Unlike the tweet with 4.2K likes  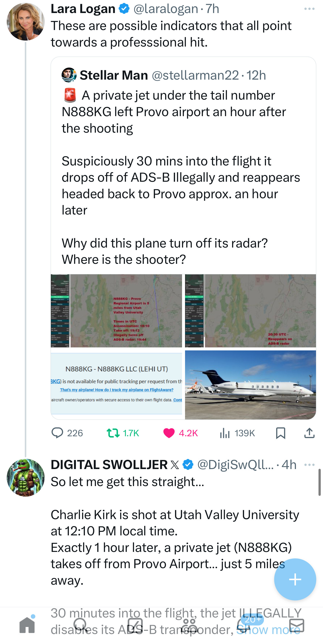click(x=169, y=433)
